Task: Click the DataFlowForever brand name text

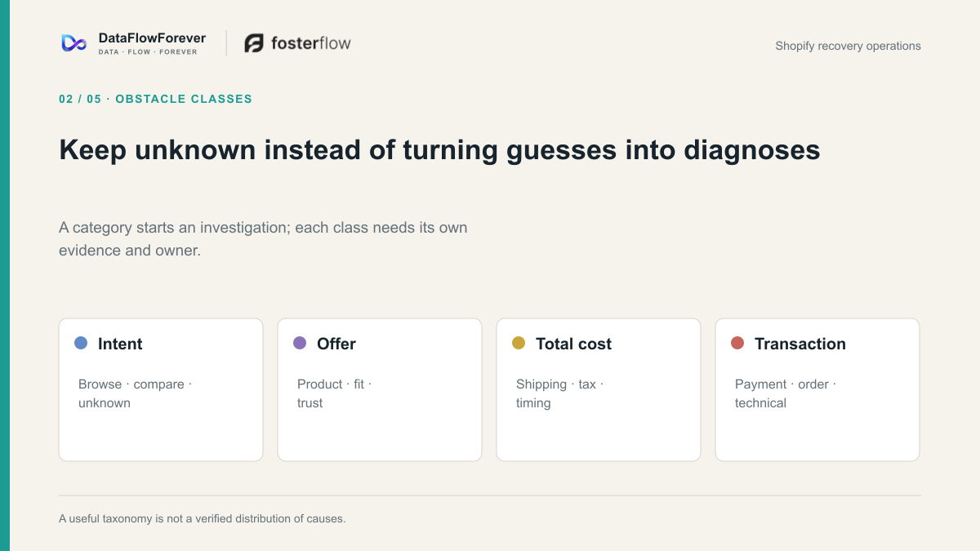Action: point(152,38)
